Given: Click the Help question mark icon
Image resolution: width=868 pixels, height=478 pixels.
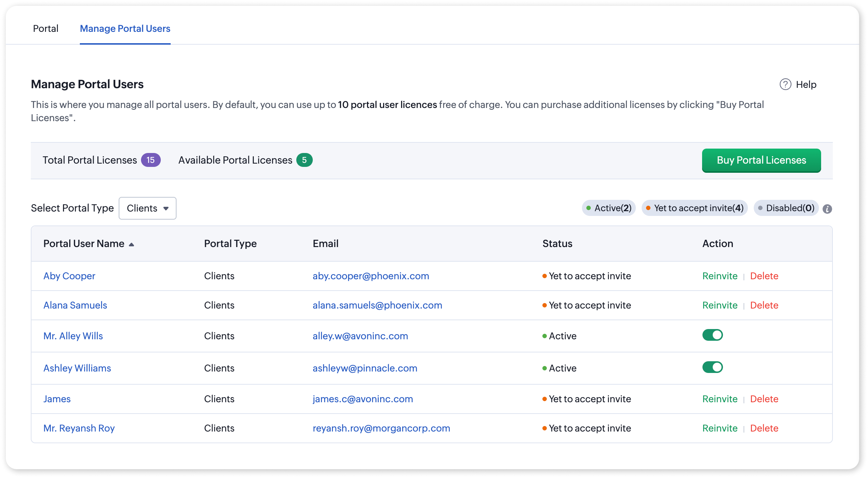Looking at the screenshot, I should point(785,85).
